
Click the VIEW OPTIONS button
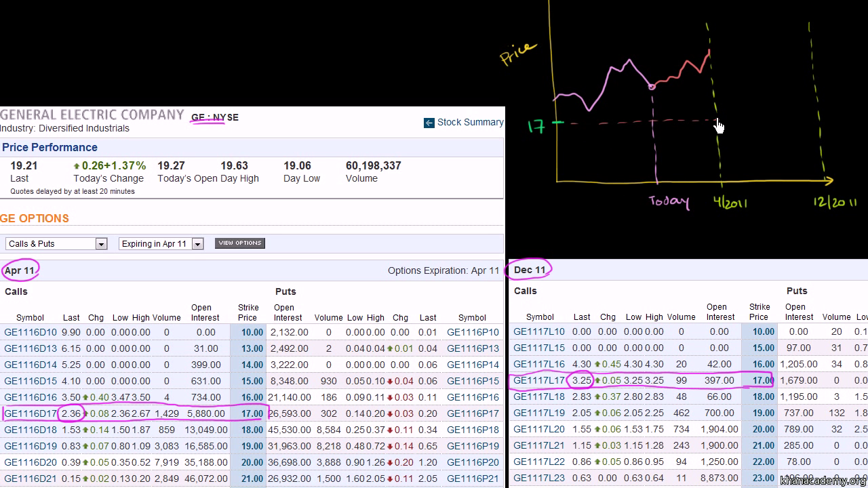click(240, 243)
